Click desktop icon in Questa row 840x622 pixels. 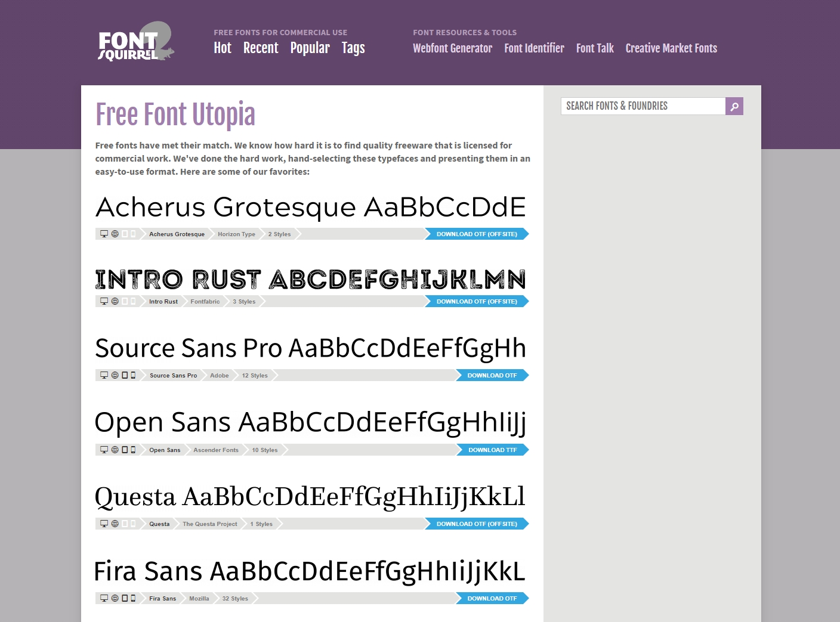(104, 524)
